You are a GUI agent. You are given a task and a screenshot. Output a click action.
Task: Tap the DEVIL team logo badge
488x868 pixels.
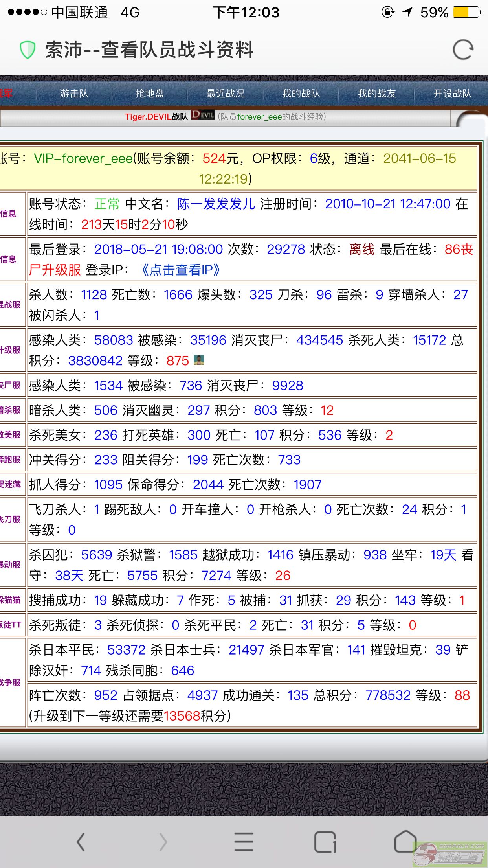point(203,115)
